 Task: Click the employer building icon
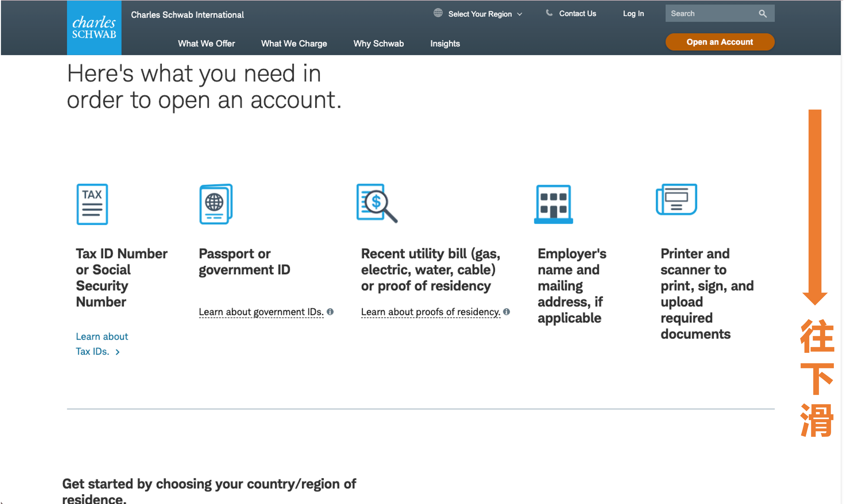click(553, 204)
